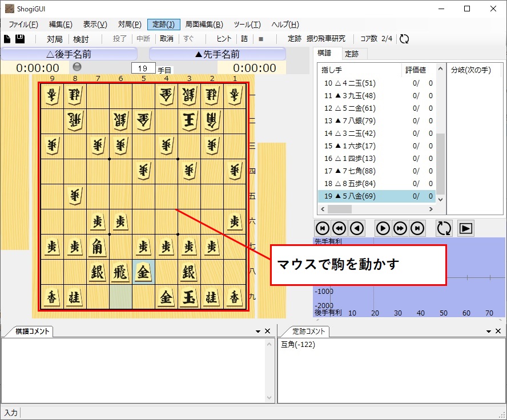This screenshot has height=420, width=507.
Task: Select the black 銀 silver on 7八
Action: (97, 272)
